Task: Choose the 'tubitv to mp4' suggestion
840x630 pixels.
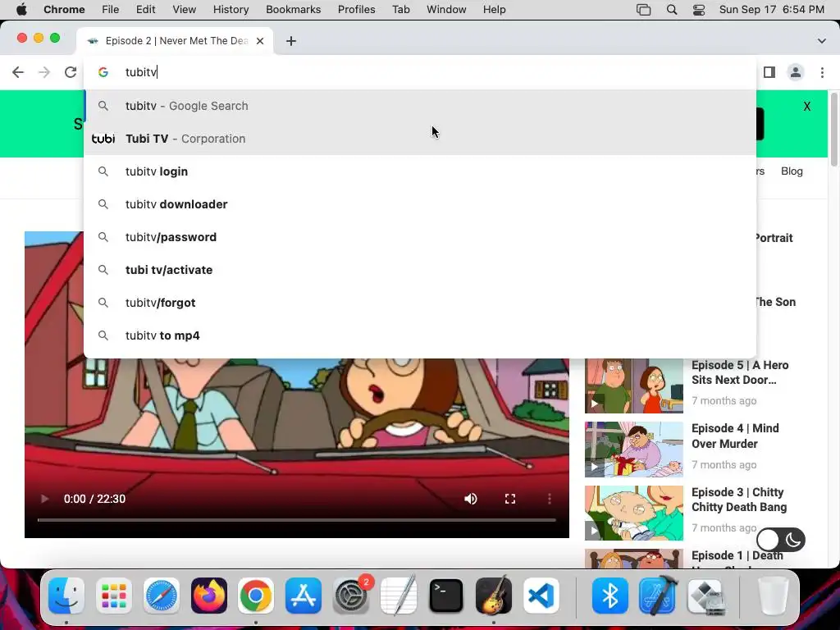Action: pyautogui.click(x=420, y=336)
